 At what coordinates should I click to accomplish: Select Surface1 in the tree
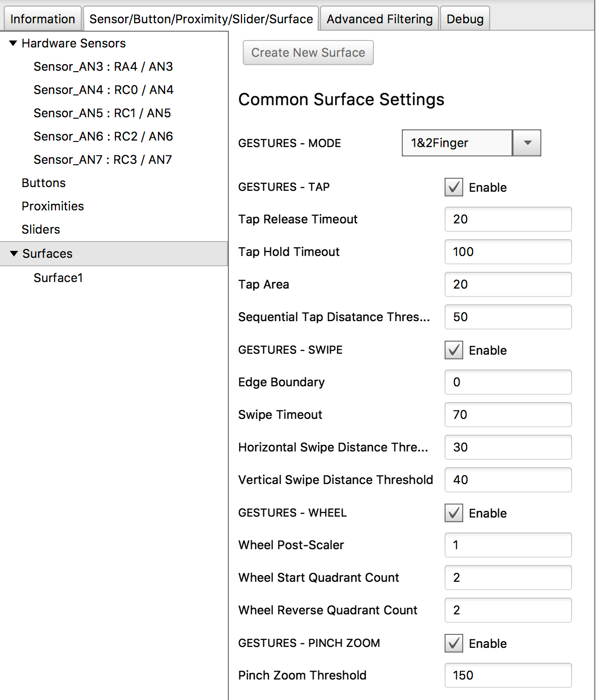58,278
